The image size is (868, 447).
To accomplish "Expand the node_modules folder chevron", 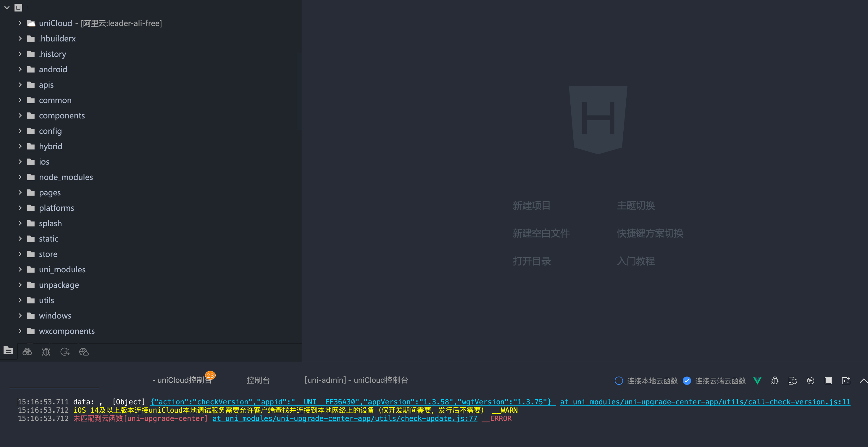I will 20,177.
